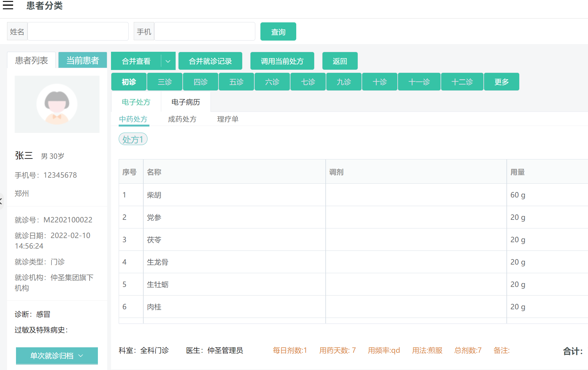The width and height of the screenshot is (588, 370).
Task: Click the 备注 field label
Action: click(x=501, y=351)
